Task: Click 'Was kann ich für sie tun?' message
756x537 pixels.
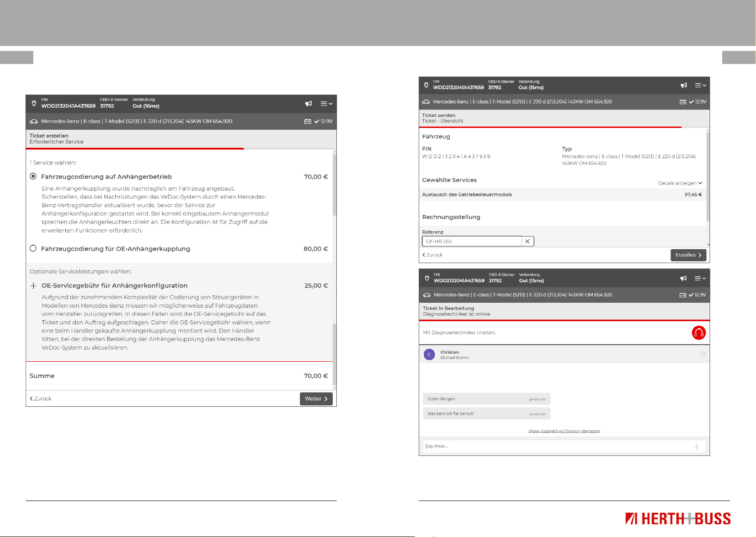Action: [486, 414]
